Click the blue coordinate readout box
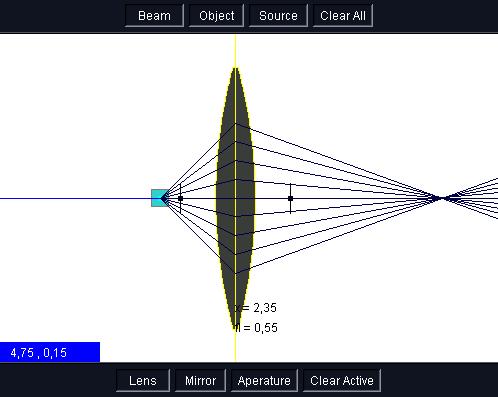498x397 pixels. pyautogui.click(x=50, y=352)
